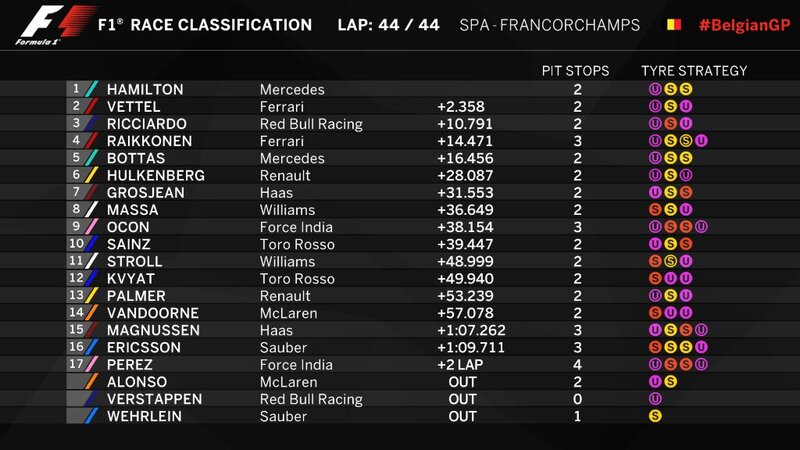Click the position 1 badge
Image resolution: width=800 pixels, height=450 pixels.
click(x=75, y=90)
